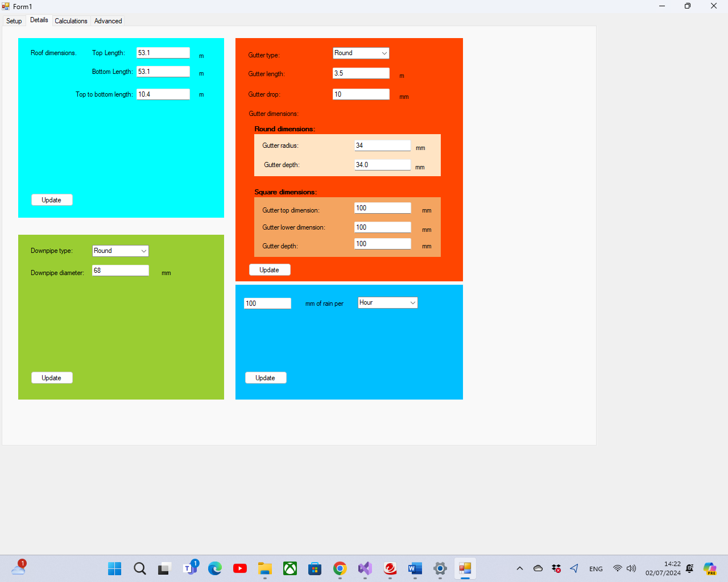The height and width of the screenshot is (582, 728).
Task: Open the Advanced tab
Action: point(108,21)
